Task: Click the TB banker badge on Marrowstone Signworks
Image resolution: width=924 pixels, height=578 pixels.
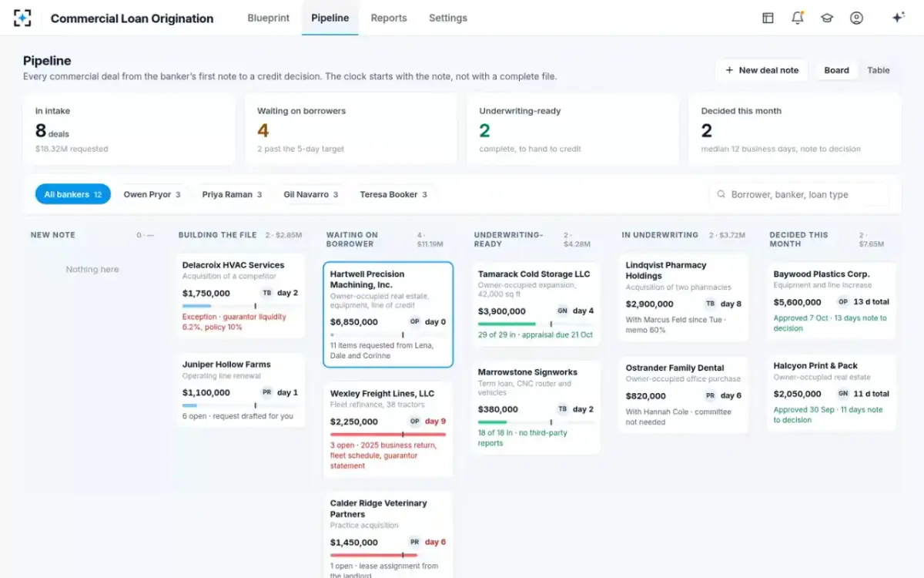Action: [x=562, y=409]
